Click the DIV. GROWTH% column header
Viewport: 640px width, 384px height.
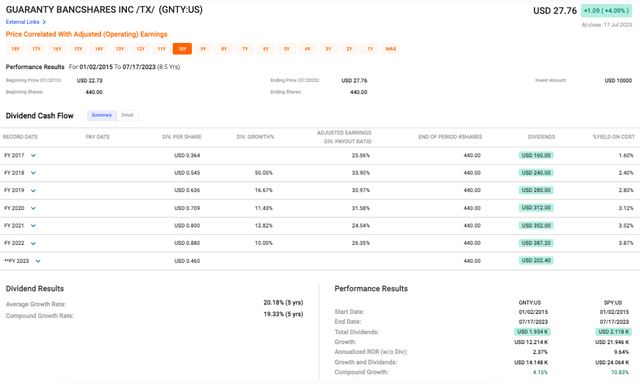tap(256, 137)
